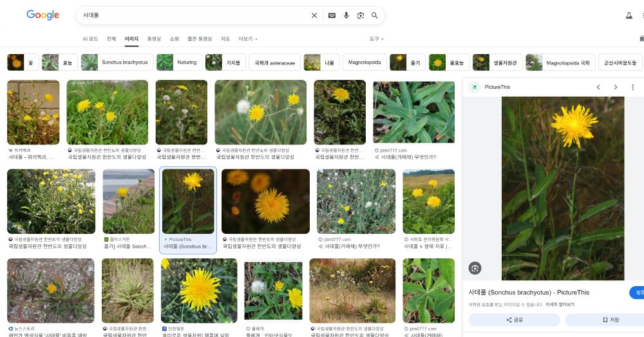
Task: Click inside the search input field
Action: [193, 15]
